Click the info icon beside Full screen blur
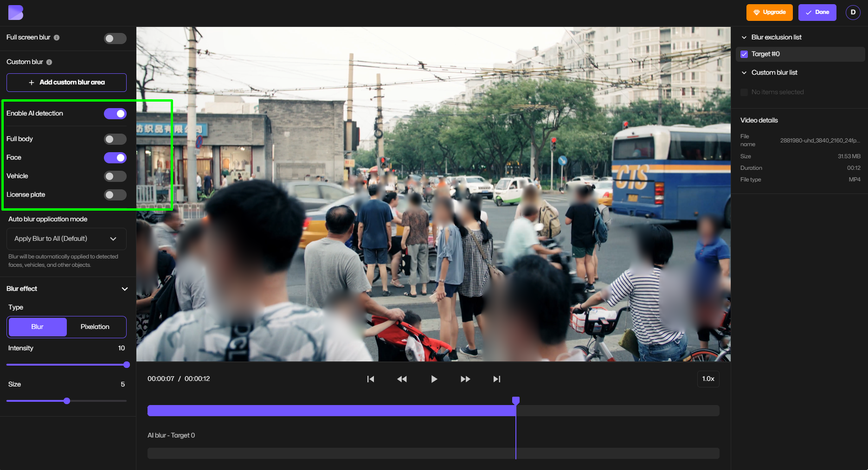The image size is (868, 470). pos(57,38)
